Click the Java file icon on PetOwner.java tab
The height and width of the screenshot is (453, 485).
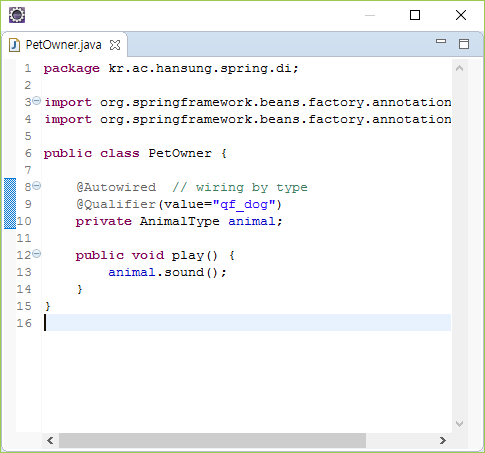[14, 45]
